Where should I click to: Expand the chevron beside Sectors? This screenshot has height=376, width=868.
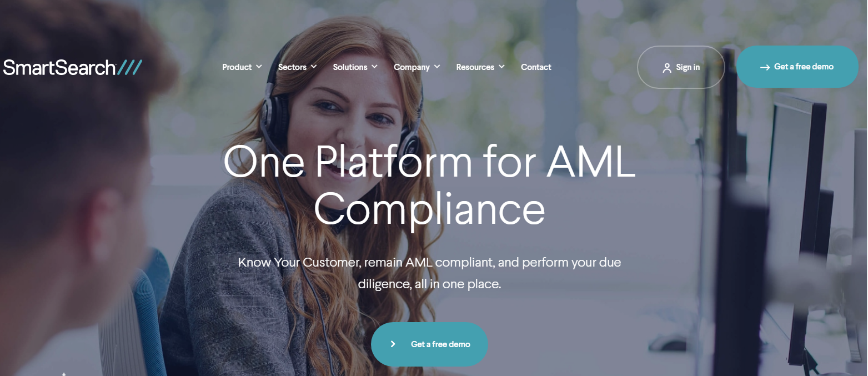click(314, 67)
